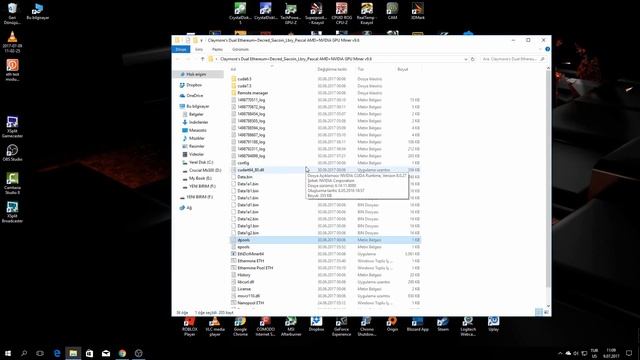Open the VLC media player desktop shortcut
Viewport: 640px width, 360px height.
[215, 326]
